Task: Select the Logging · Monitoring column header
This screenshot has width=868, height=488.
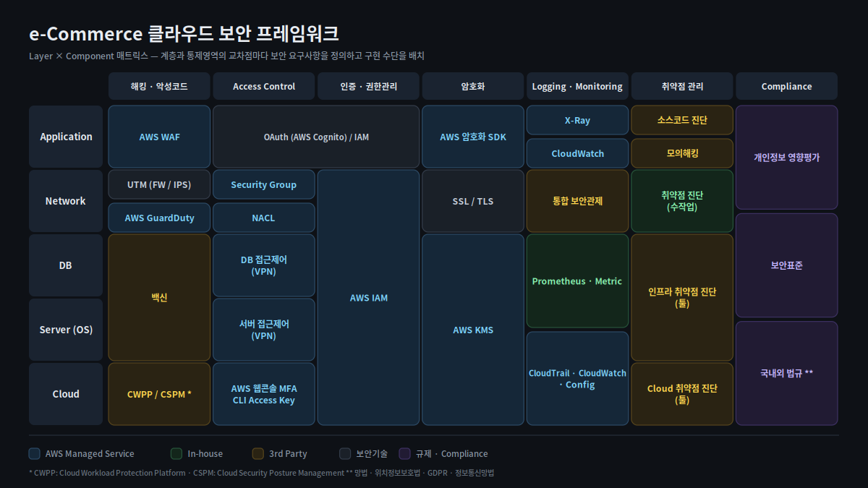Action: (x=577, y=86)
